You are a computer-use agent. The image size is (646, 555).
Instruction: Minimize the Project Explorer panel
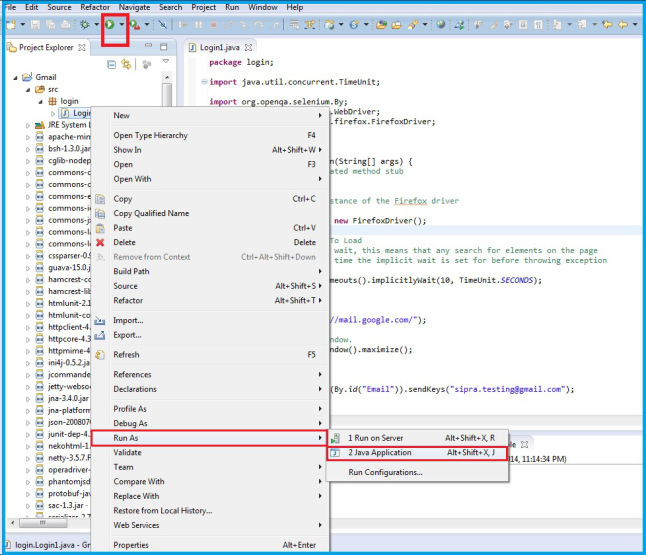pyautogui.click(x=148, y=46)
